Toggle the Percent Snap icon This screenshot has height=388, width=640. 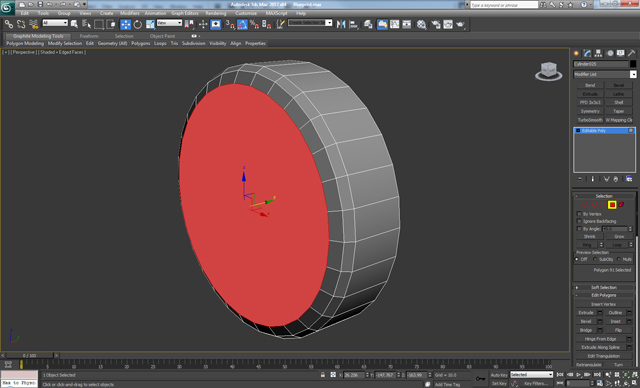[x=254, y=24]
